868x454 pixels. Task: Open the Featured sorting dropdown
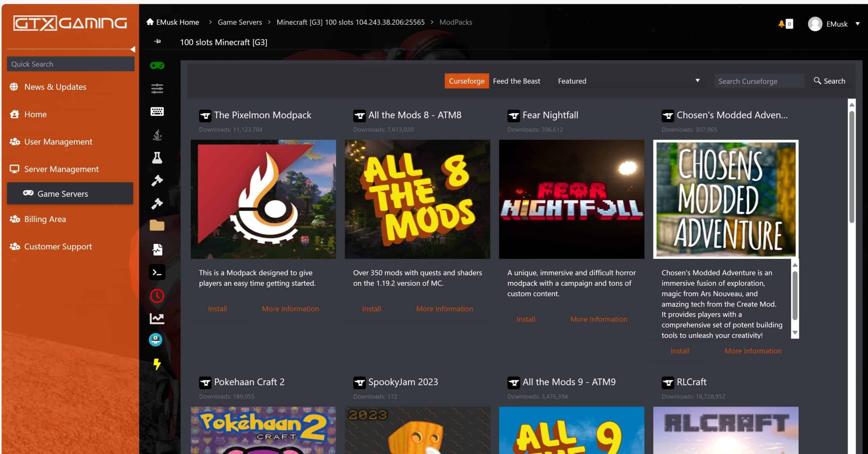tap(629, 81)
